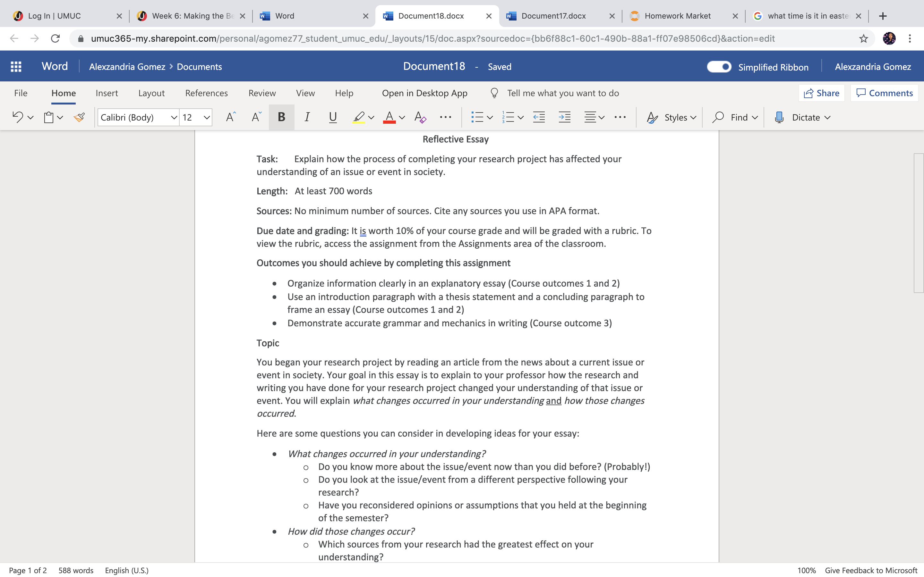Toggle the Bold button
The height and width of the screenshot is (577, 924).
tap(281, 117)
